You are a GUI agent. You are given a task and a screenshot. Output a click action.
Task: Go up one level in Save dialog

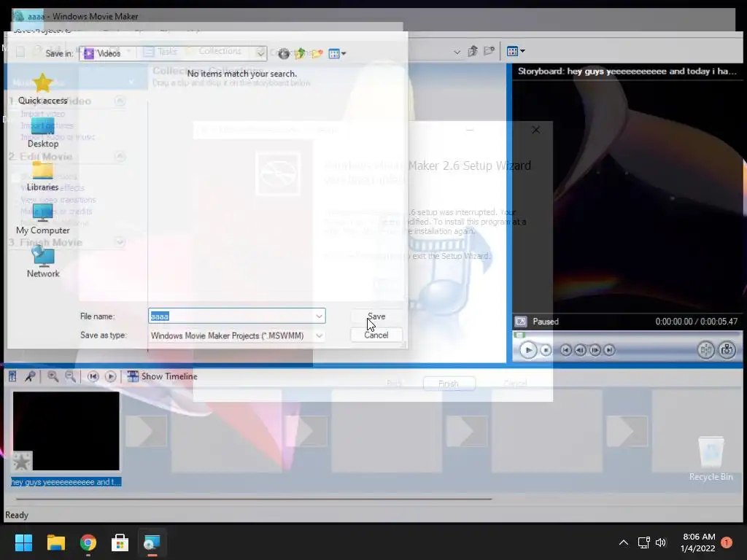tap(300, 53)
